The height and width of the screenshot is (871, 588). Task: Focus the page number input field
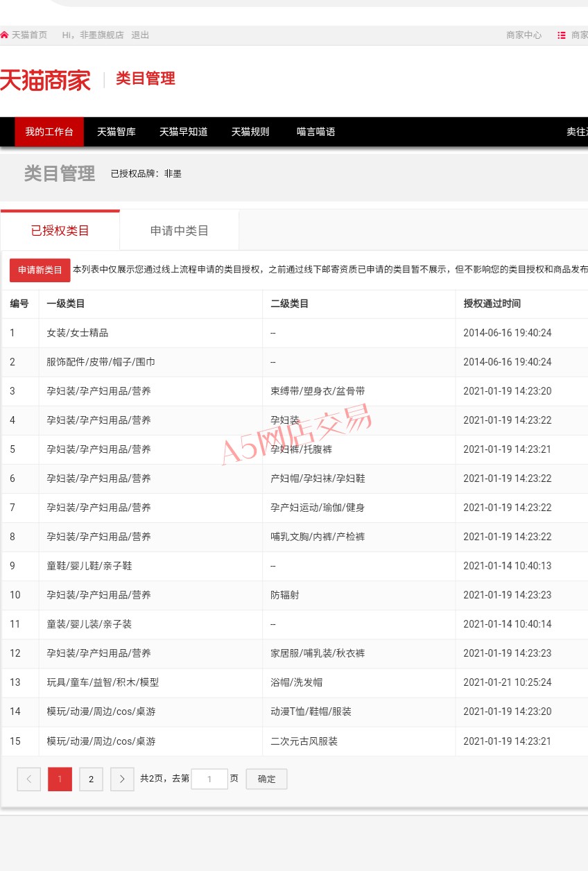pyautogui.click(x=209, y=779)
